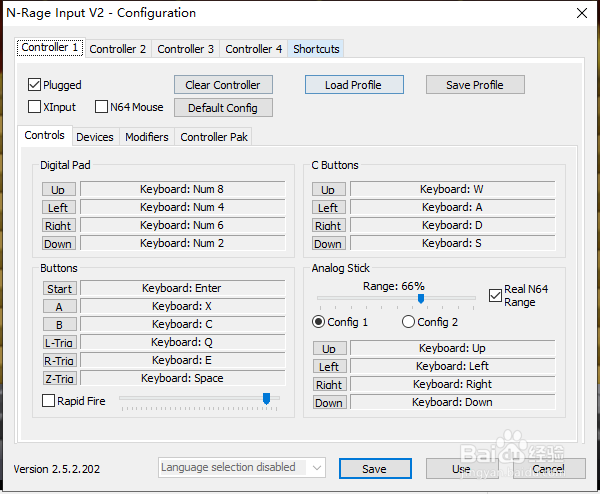Click the 'Keyboard: W' field
This screenshot has height=494, width=600.
click(x=452, y=189)
